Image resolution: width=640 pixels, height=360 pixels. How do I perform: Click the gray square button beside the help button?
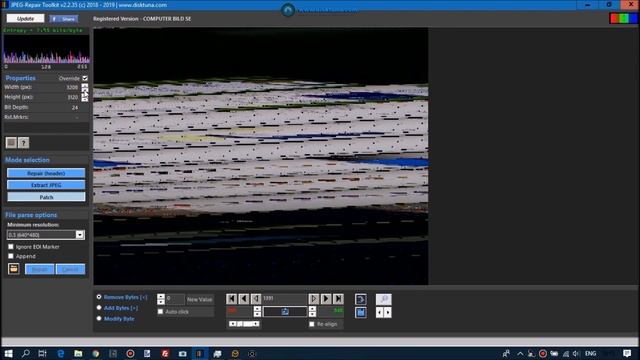click(11, 142)
